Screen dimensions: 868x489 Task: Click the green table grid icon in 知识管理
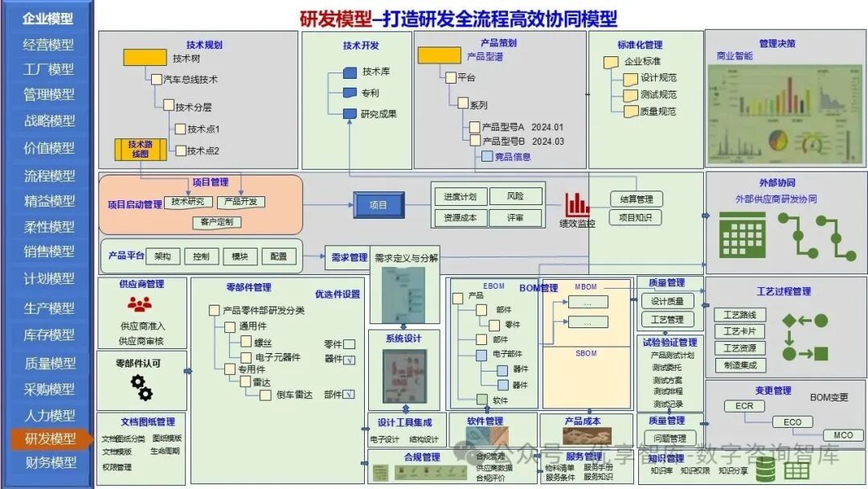click(796, 471)
